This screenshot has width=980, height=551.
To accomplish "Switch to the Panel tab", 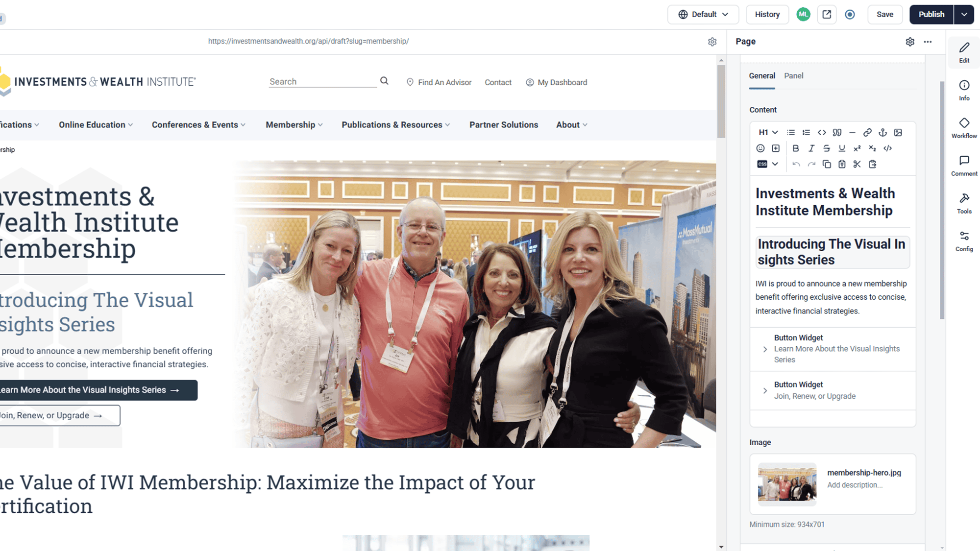I will tap(793, 76).
